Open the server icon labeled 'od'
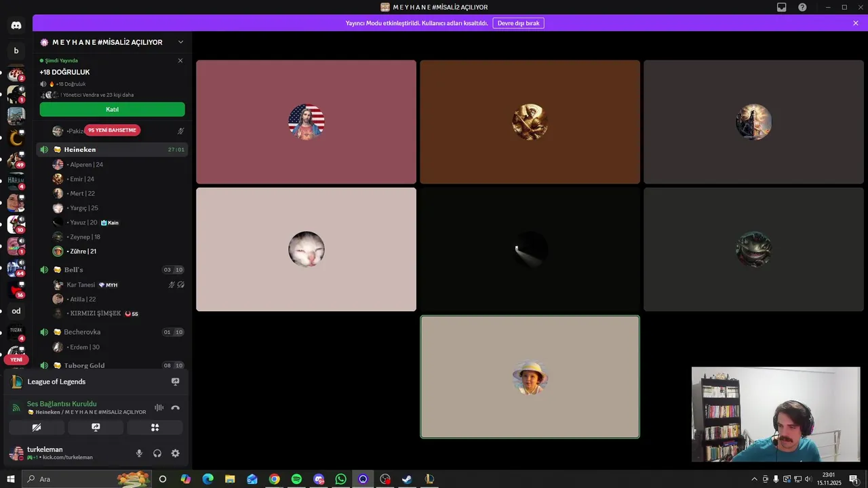 16,311
